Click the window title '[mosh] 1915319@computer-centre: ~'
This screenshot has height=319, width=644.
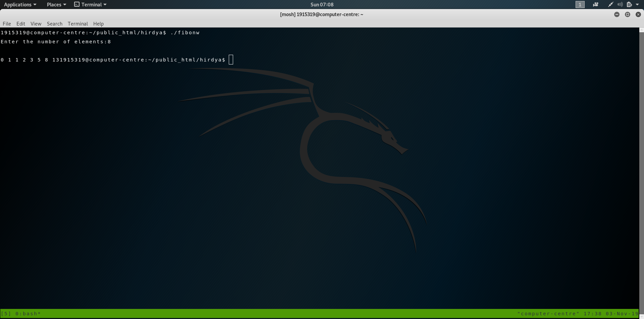click(x=322, y=14)
